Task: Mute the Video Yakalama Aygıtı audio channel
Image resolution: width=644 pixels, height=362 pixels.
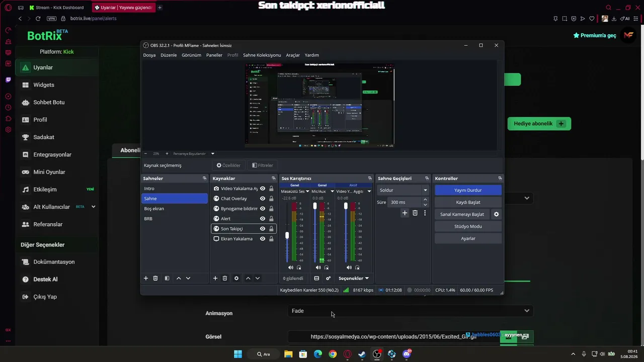Action: (349, 267)
